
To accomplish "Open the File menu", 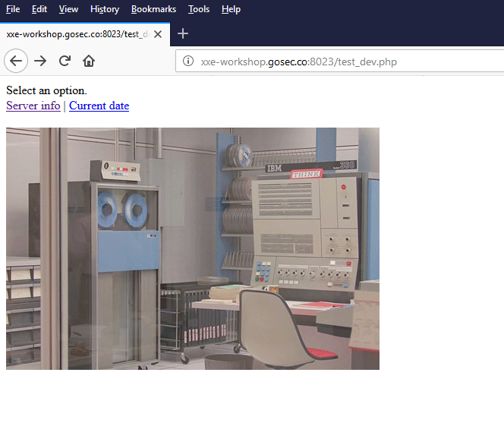I will (13, 9).
